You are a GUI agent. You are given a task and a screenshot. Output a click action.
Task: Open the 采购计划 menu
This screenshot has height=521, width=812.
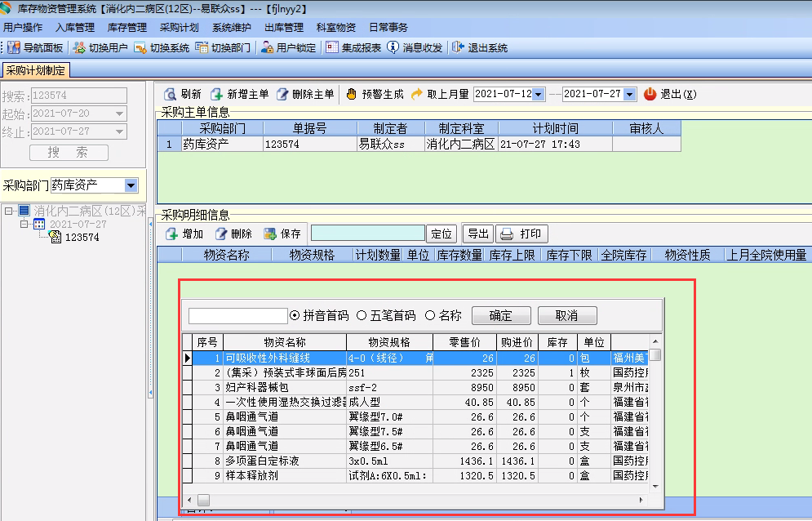(180, 28)
